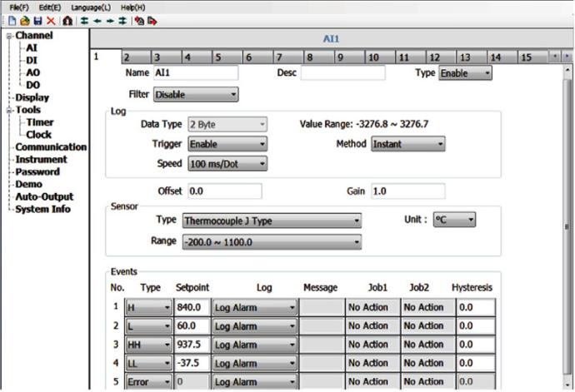This screenshot has height=392, width=575.
Task: Click the Open file folder icon
Action: point(25,21)
